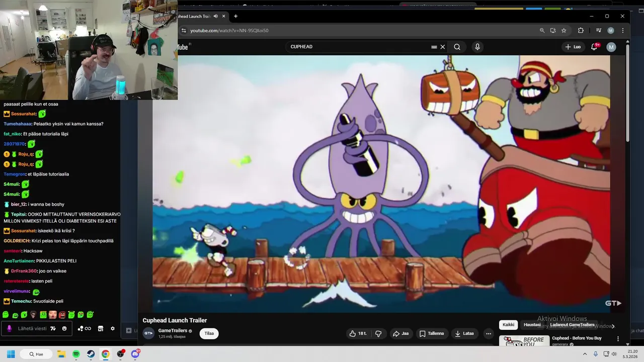Image resolution: width=644 pixels, height=362 pixels.
Task: Mute the Cuphead Launch Trailer browser tab audio
Action: [216, 16]
